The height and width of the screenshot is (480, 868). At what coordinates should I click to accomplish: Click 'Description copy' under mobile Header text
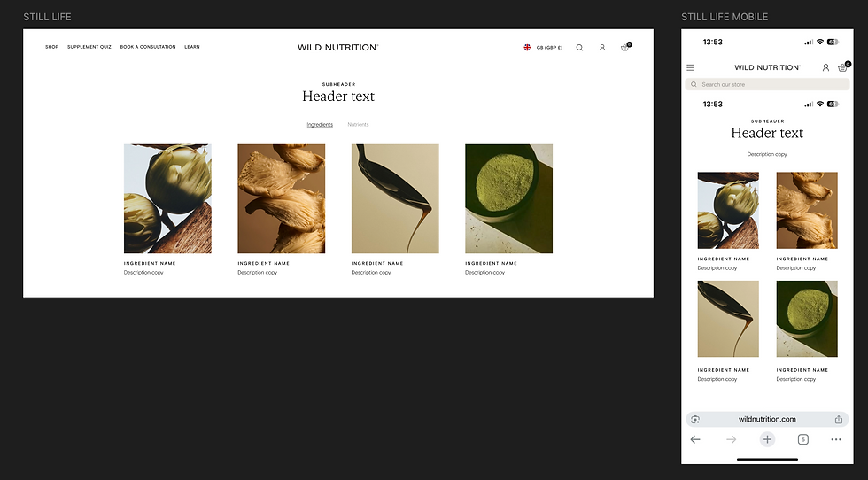coord(767,154)
